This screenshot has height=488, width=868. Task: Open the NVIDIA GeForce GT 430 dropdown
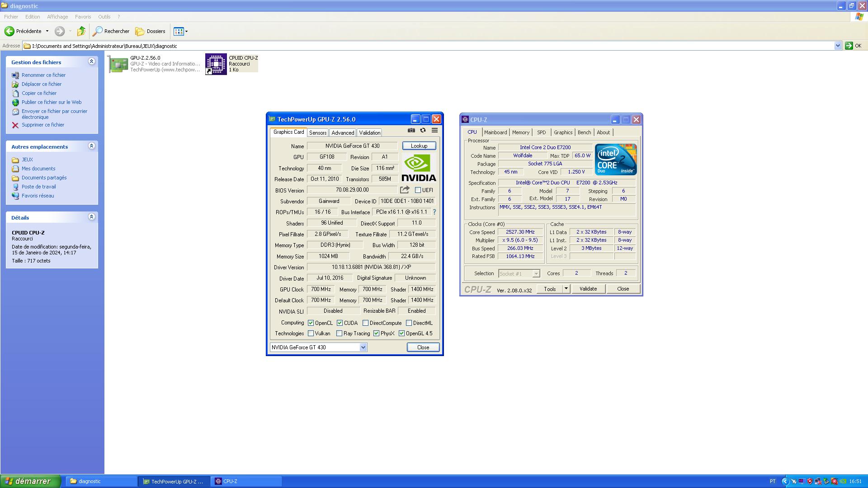pyautogui.click(x=363, y=347)
